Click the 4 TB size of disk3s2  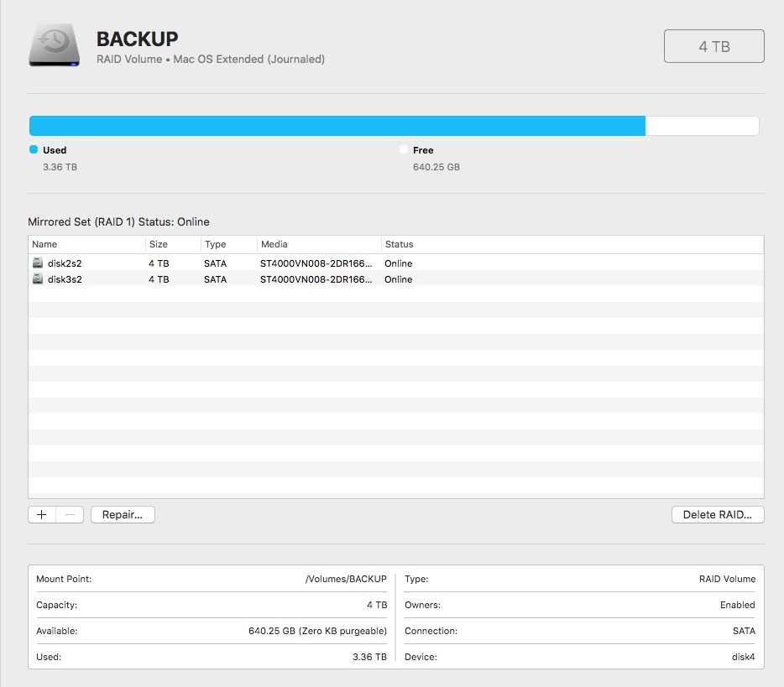159,279
